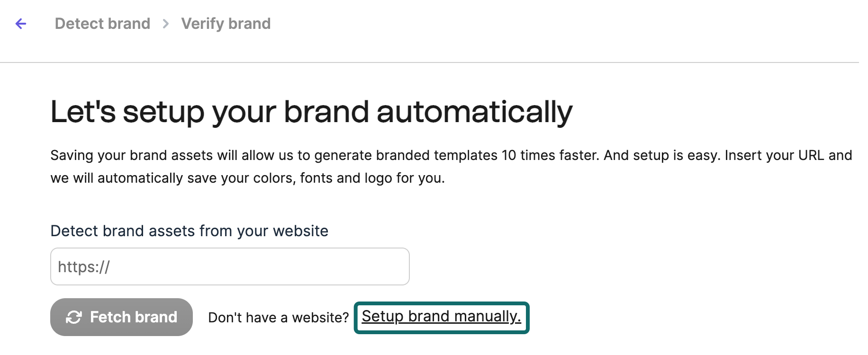Click Setup brand manually to skip website entry
The image size is (868, 355).
tap(441, 317)
